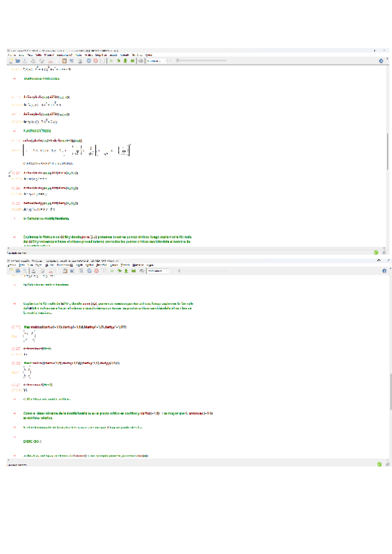Screen dimensions: 392x554
Task: Click green status icon in bottom window status bar
Action: pyautogui.click(x=380, y=464)
